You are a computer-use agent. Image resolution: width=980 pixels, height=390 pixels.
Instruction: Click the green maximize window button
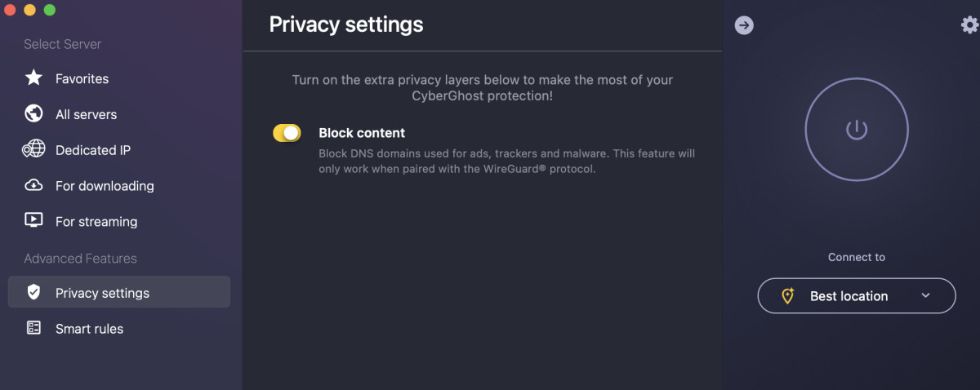click(50, 10)
